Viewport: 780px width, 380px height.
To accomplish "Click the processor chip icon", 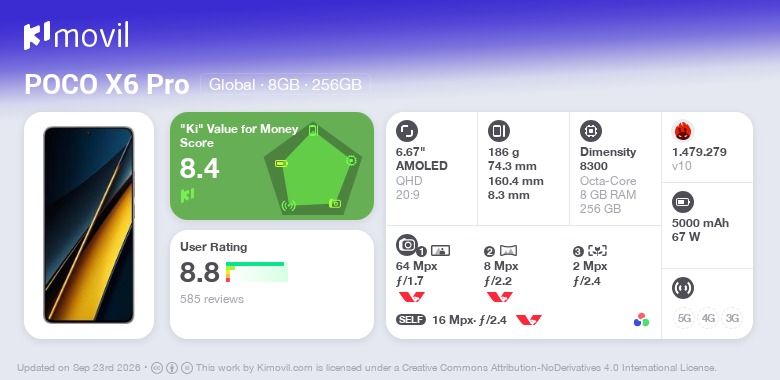I will (x=591, y=131).
